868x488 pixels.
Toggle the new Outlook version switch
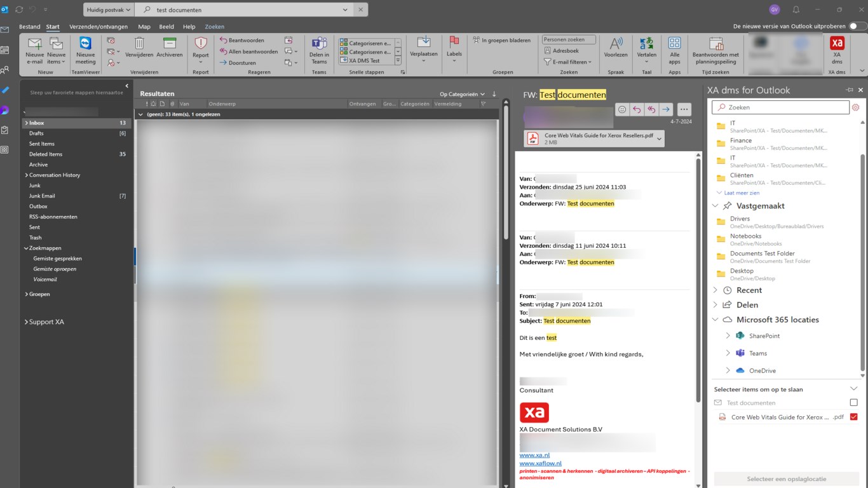pyautogui.click(x=858, y=26)
